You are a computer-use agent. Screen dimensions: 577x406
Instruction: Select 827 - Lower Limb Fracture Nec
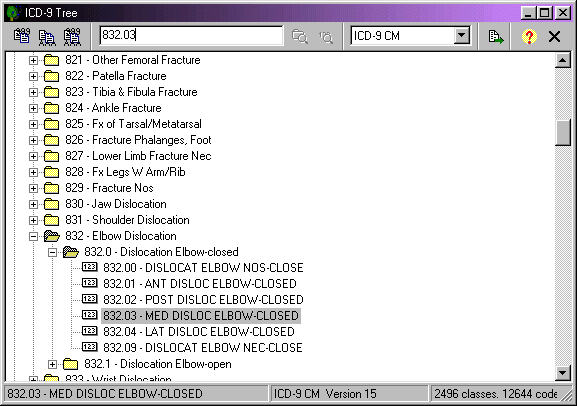point(138,156)
